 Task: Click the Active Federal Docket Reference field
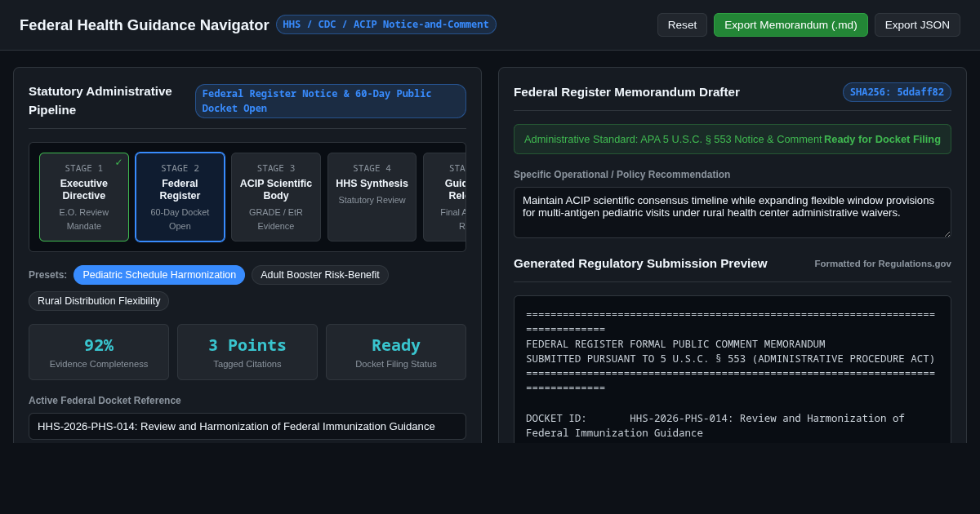[x=247, y=426]
